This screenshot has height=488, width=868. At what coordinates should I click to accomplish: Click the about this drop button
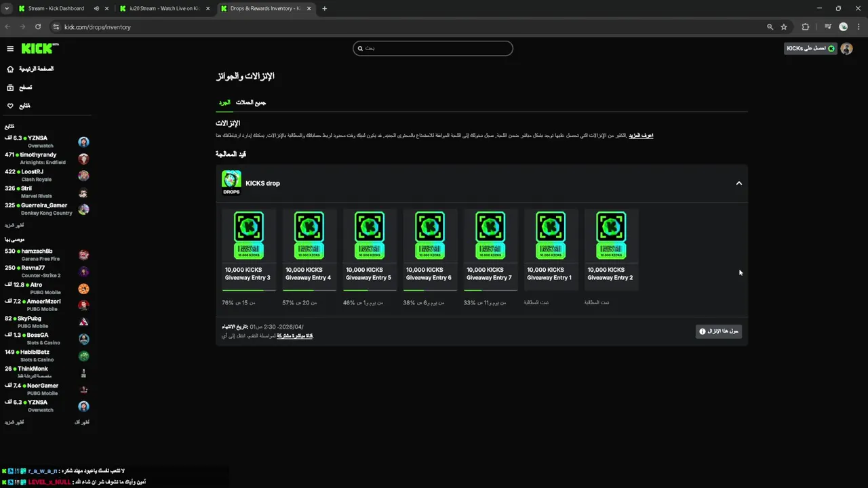tap(719, 331)
